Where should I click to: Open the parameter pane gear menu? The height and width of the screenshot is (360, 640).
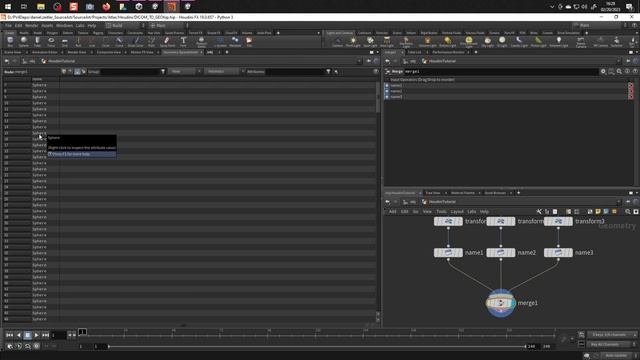pos(603,71)
